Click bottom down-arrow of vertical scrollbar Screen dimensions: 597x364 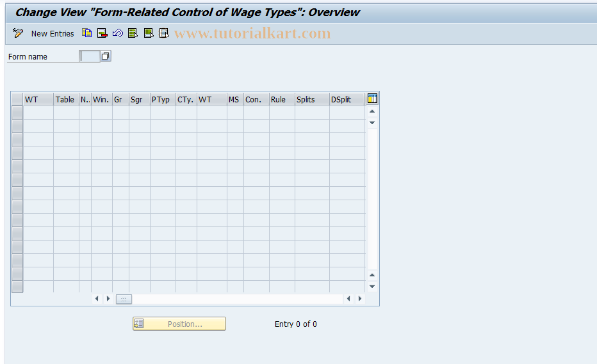tap(372, 287)
